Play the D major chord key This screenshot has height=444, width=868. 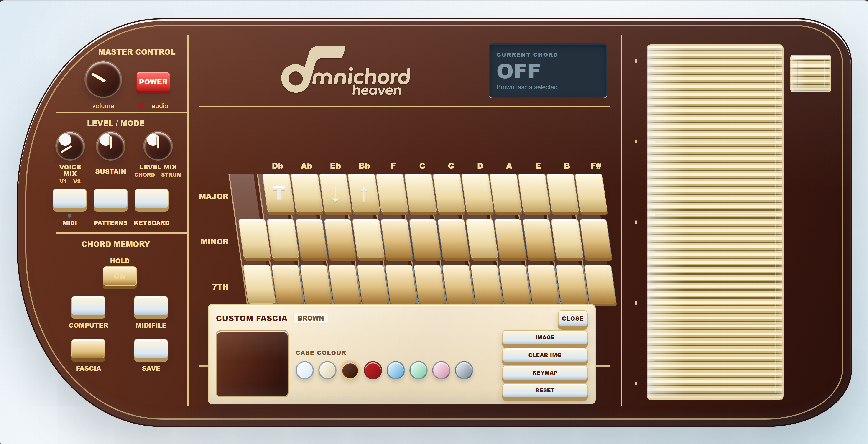477,194
